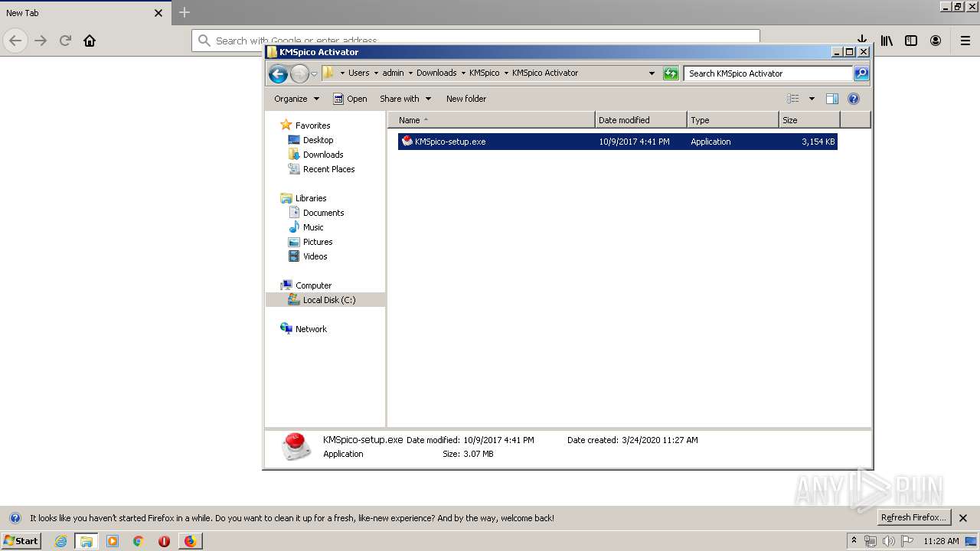
Task: Open Firefox library icon
Action: tap(887, 41)
